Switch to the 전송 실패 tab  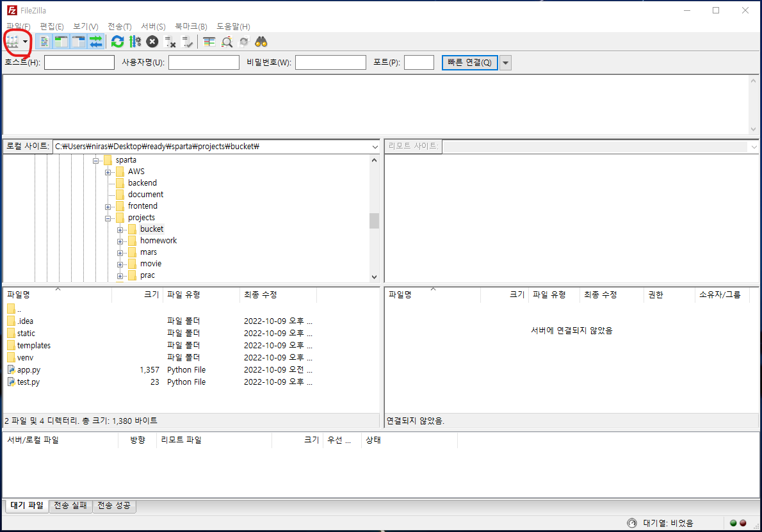coord(70,505)
